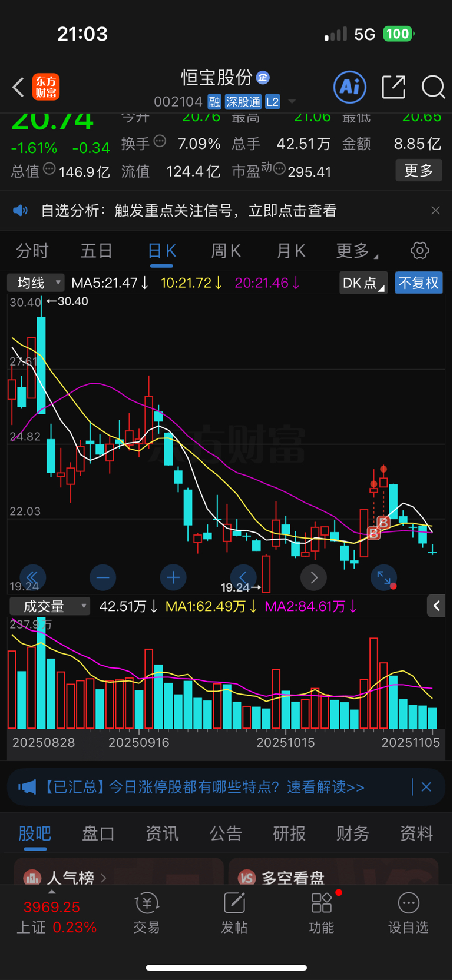
Task: Open the 东方财富 logo icon
Action: pyautogui.click(x=46, y=87)
